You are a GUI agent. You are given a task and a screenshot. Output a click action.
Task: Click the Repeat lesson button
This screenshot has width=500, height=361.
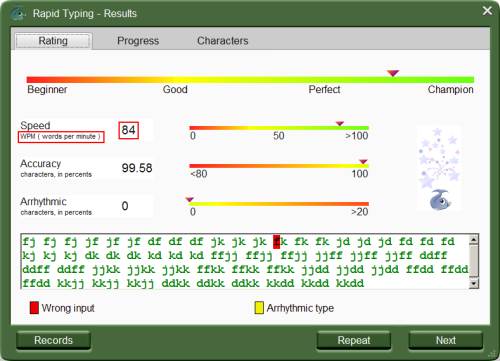354,340
